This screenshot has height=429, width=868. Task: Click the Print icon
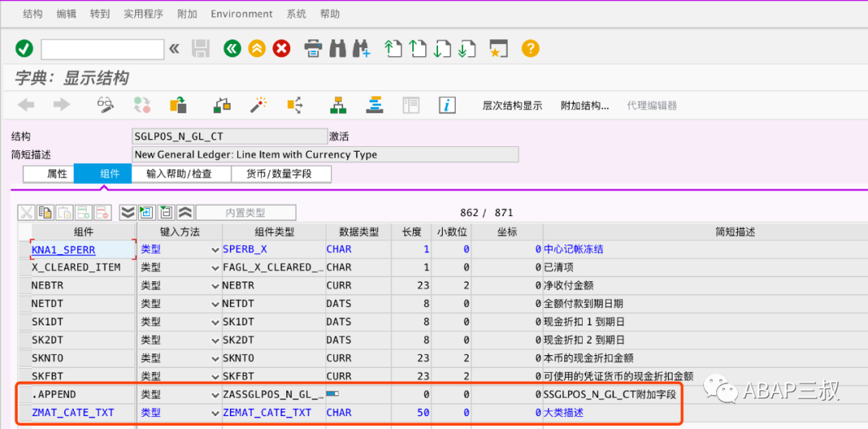(x=313, y=49)
